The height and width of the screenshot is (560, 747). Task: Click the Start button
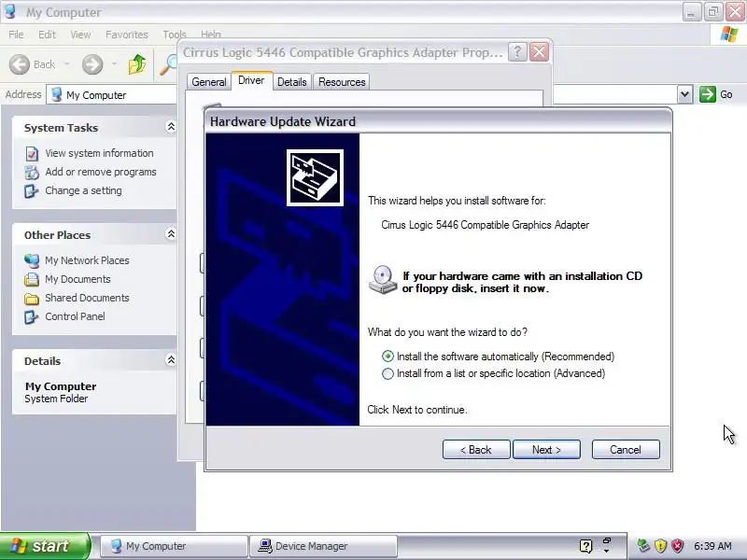45,546
